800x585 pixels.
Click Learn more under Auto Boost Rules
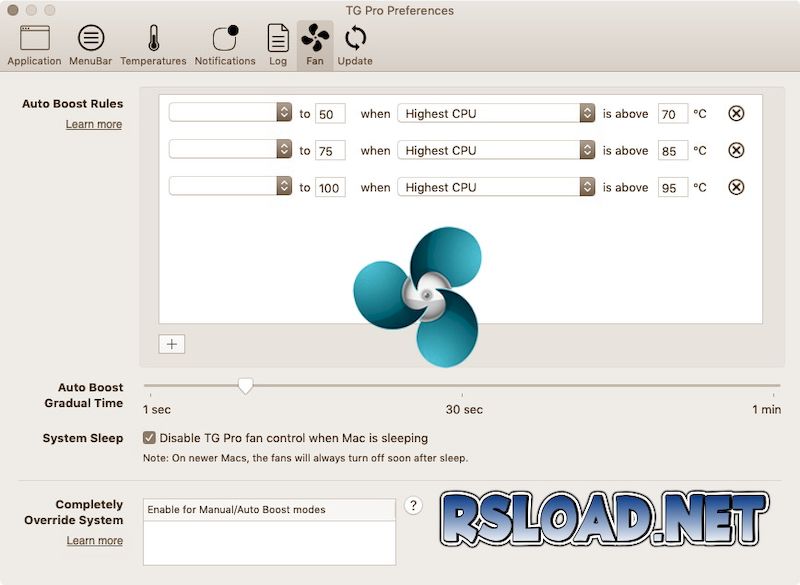tap(94, 124)
